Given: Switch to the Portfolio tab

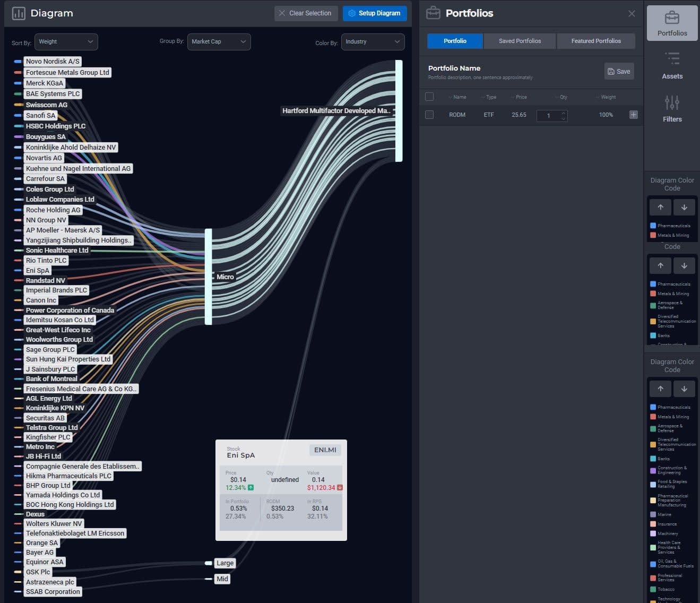Looking at the screenshot, I should point(455,41).
